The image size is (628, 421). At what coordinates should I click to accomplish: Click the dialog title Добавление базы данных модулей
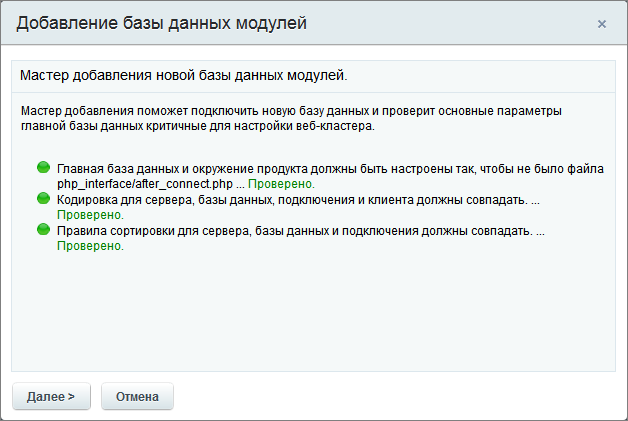162,22
